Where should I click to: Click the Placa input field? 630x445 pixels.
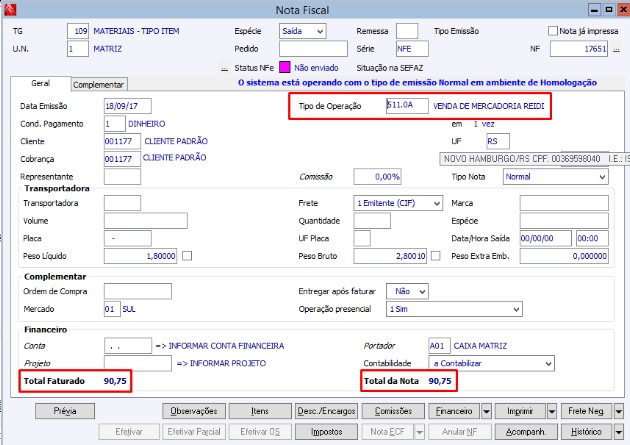tap(127, 239)
